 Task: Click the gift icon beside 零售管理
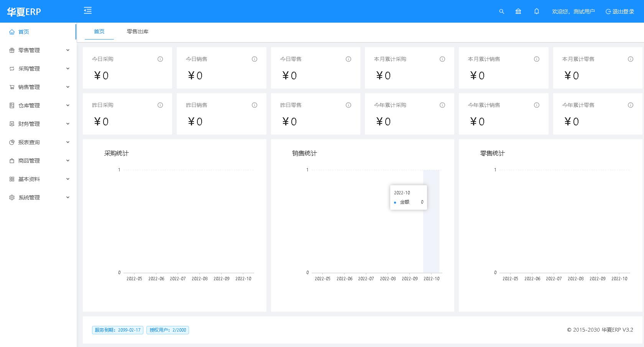pos(12,50)
